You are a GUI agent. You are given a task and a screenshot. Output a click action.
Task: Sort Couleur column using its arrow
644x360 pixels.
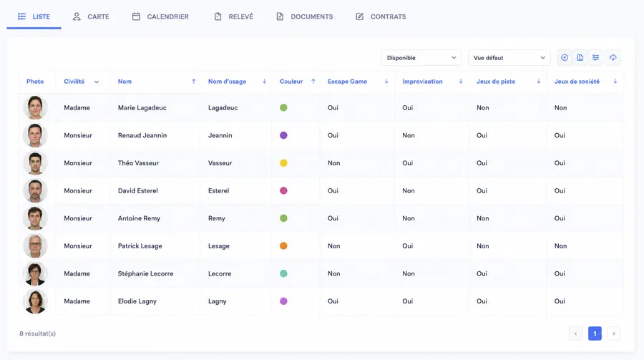pos(313,82)
